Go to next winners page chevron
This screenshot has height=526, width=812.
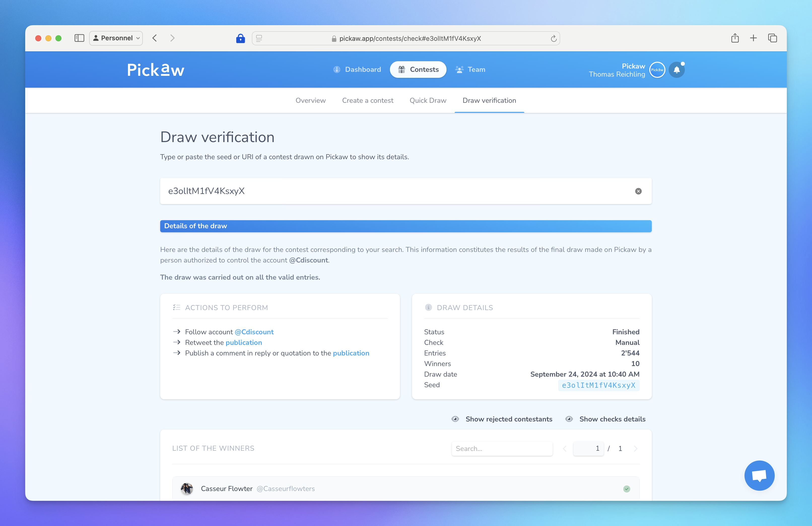click(x=635, y=448)
